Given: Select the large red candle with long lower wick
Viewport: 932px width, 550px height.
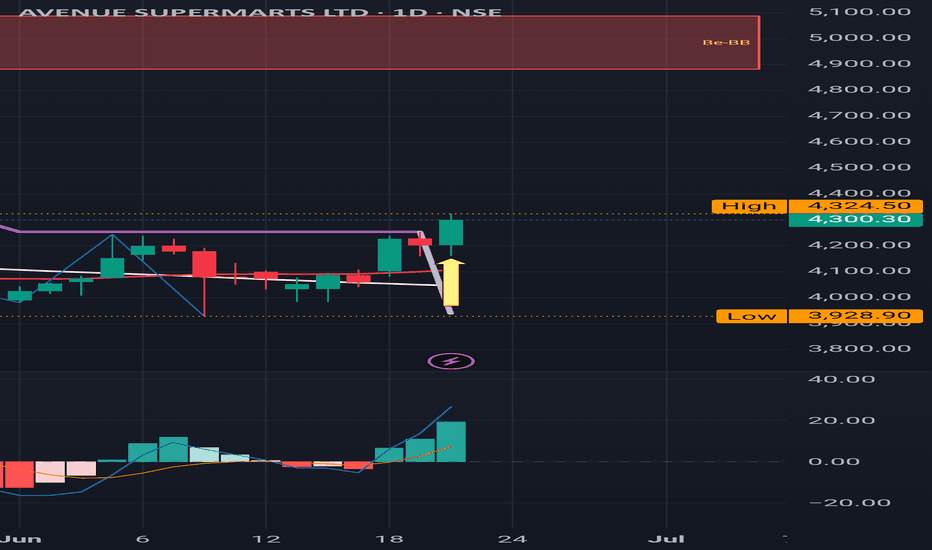Looking at the screenshot, I should click(x=204, y=265).
